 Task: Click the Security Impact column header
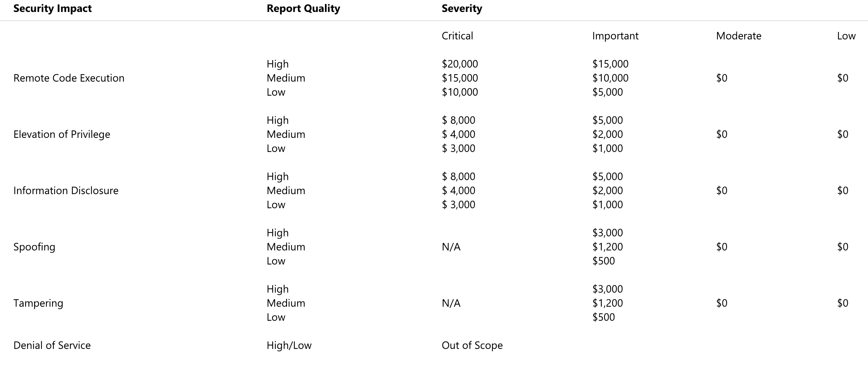coord(52,8)
